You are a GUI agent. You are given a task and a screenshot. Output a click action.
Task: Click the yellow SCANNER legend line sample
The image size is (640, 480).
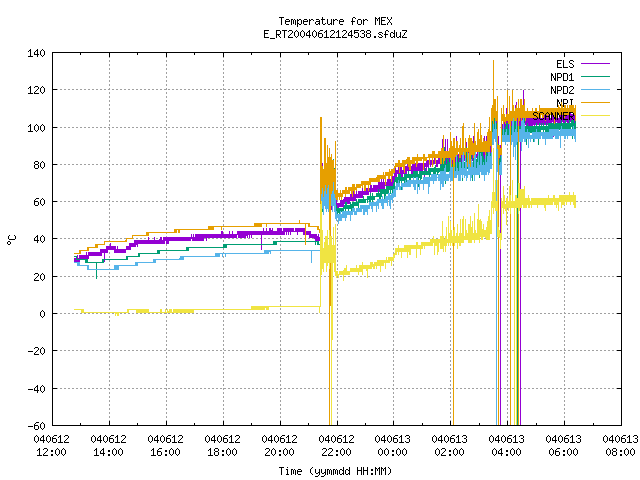595,116
